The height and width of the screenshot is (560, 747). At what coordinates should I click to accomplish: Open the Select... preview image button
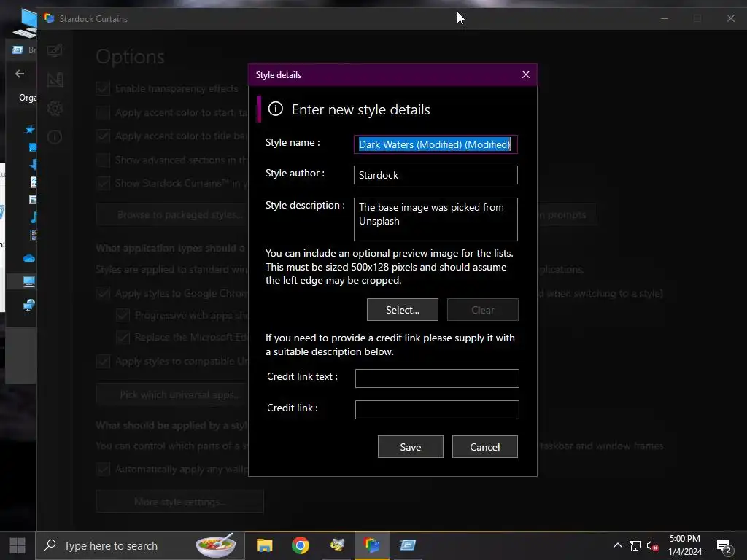point(403,309)
